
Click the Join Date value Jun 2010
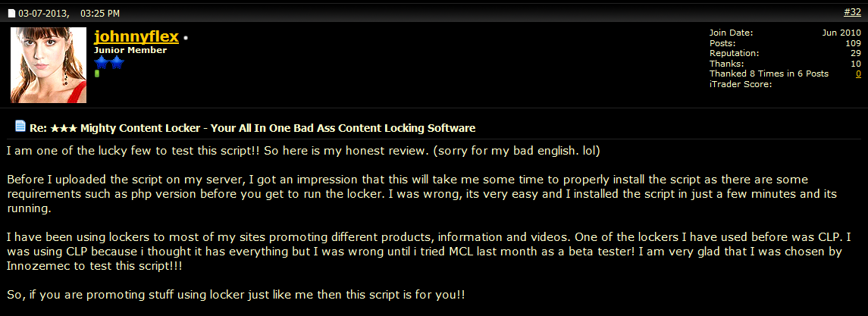pyautogui.click(x=841, y=33)
